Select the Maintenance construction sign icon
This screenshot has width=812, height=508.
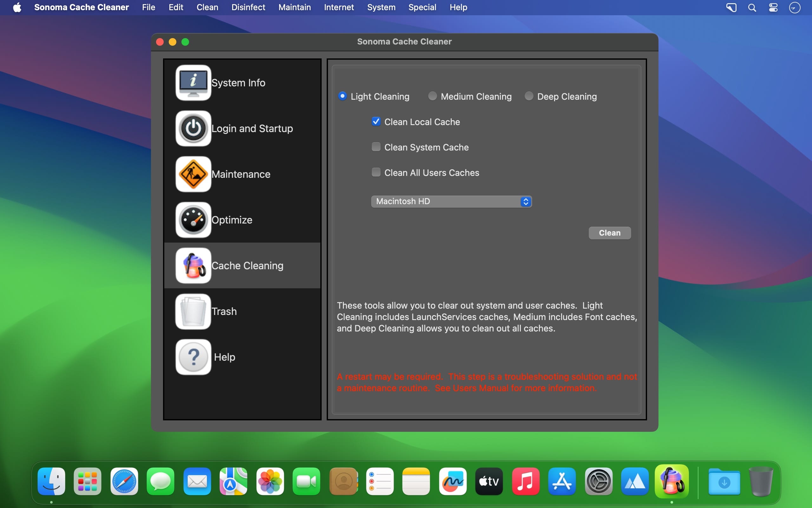point(193,174)
